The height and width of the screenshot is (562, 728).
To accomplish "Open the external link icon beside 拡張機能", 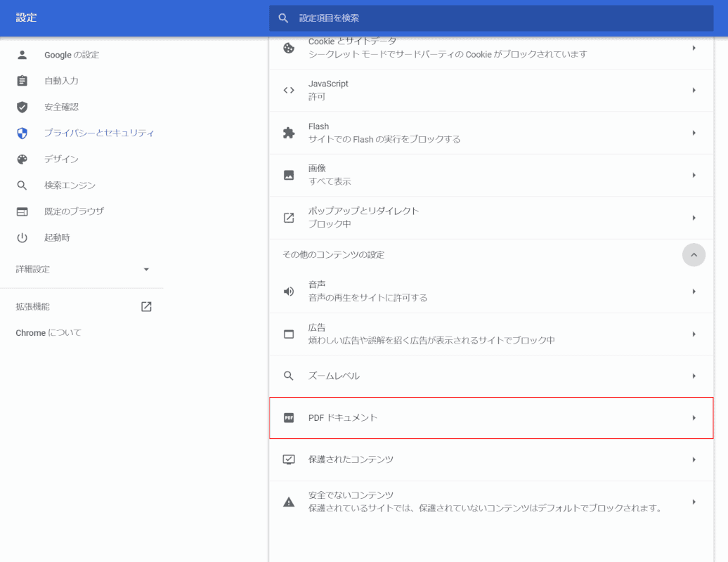I will (x=146, y=306).
